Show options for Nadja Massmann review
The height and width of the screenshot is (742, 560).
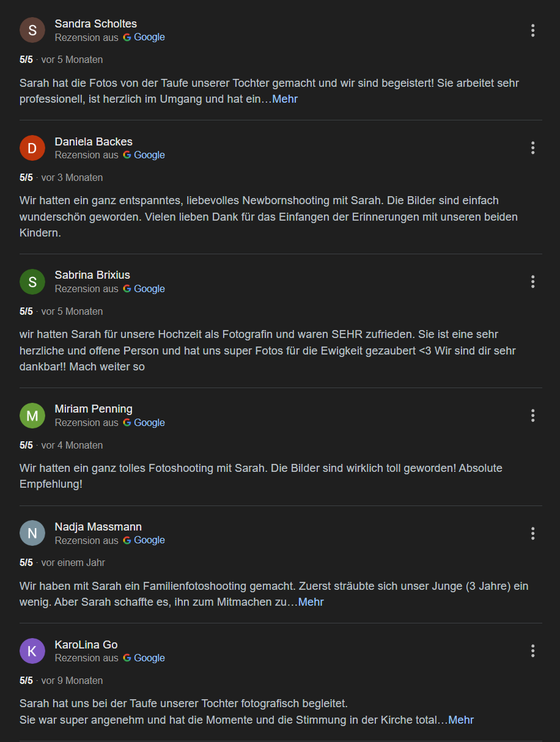pos(532,534)
